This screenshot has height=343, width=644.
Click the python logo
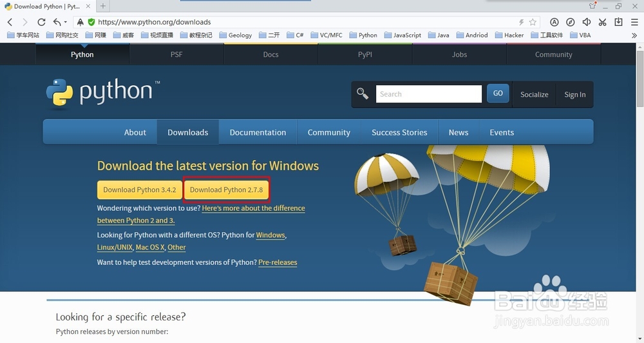pyautogui.click(x=102, y=93)
